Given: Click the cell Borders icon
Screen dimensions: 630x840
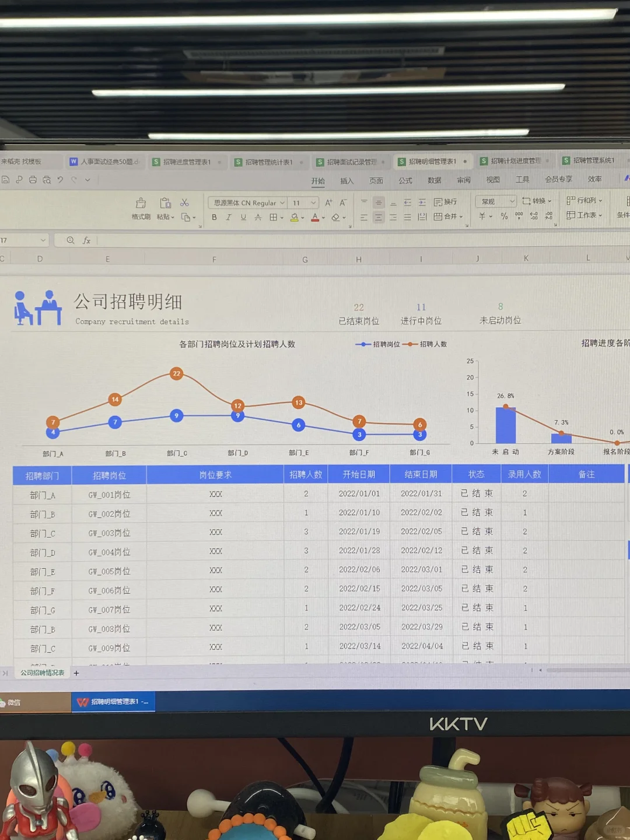Looking at the screenshot, I should pos(273,217).
